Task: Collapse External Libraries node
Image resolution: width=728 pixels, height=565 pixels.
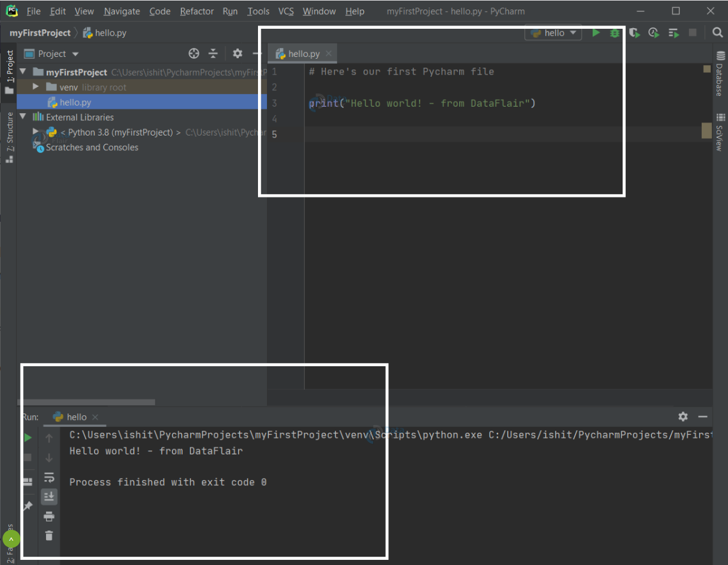Action: tap(23, 116)
